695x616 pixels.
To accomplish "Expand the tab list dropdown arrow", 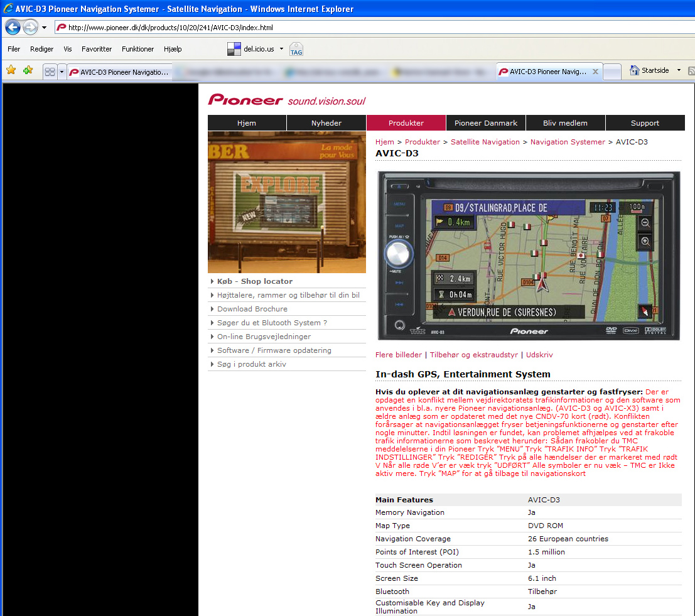I will point(62,72).
